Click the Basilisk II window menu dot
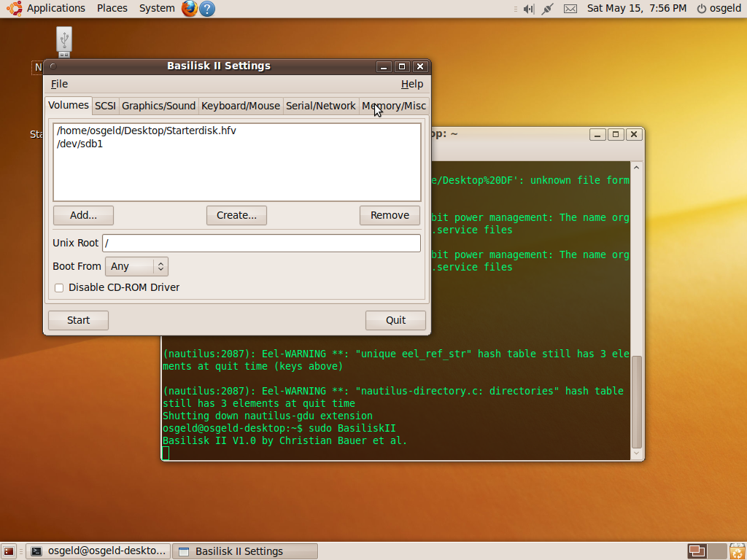 pyautogui.click(x=53, y=66)
